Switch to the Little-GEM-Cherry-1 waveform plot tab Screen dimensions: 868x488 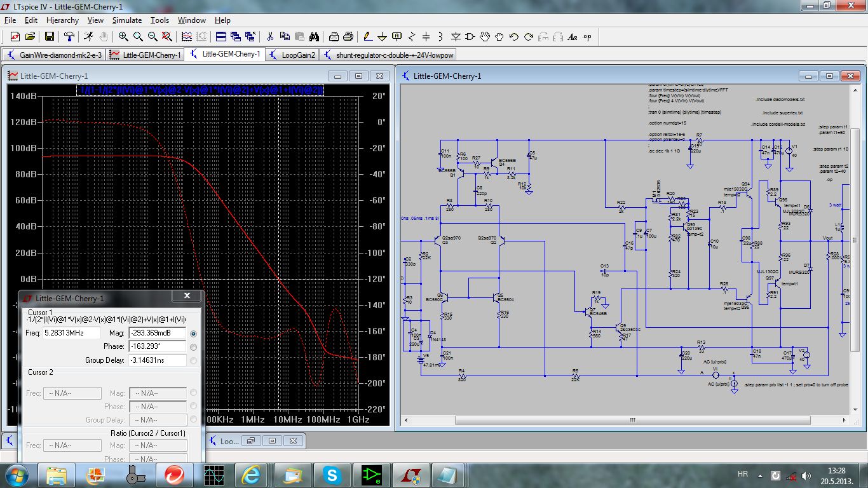tap(146, 55)
